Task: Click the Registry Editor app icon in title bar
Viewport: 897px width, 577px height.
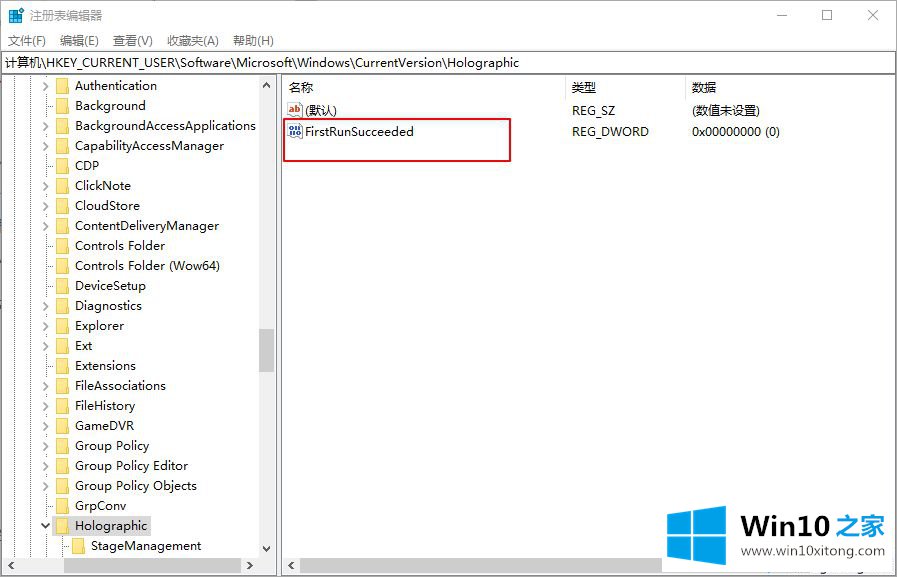Action: 16,15
